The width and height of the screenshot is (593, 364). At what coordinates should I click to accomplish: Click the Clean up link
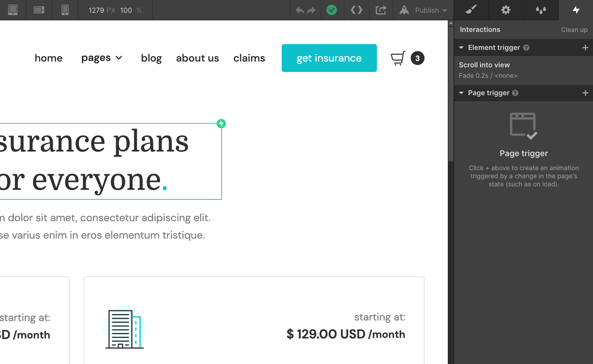click(x=574, y=30)
